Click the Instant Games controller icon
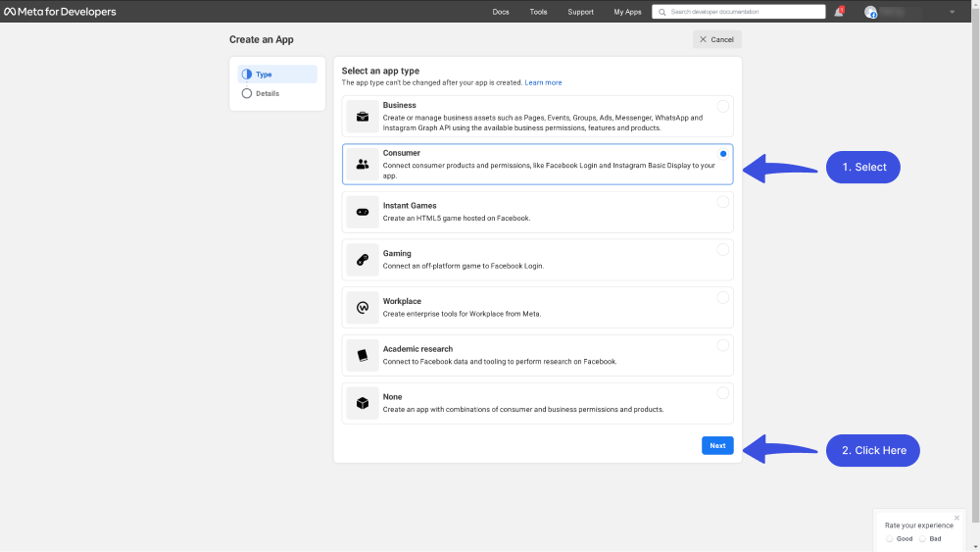The height and width of the screenshot is (552, 980). tap(363, 212)
